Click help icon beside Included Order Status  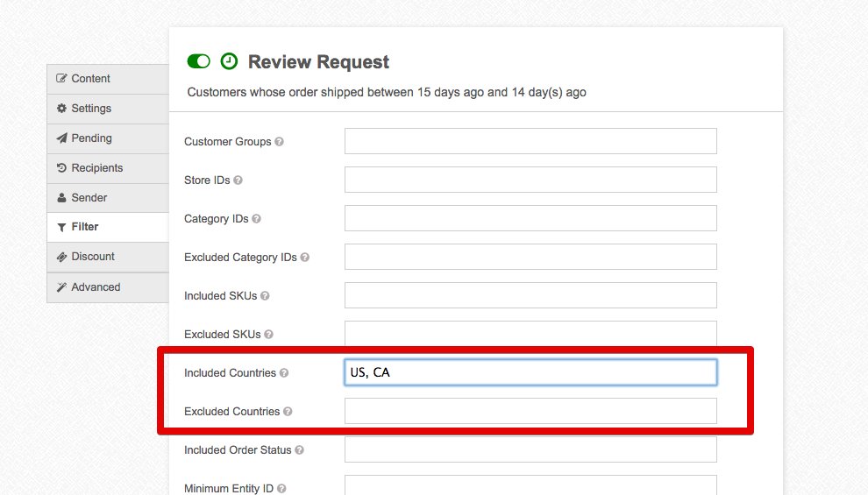[x=300, y=450]
